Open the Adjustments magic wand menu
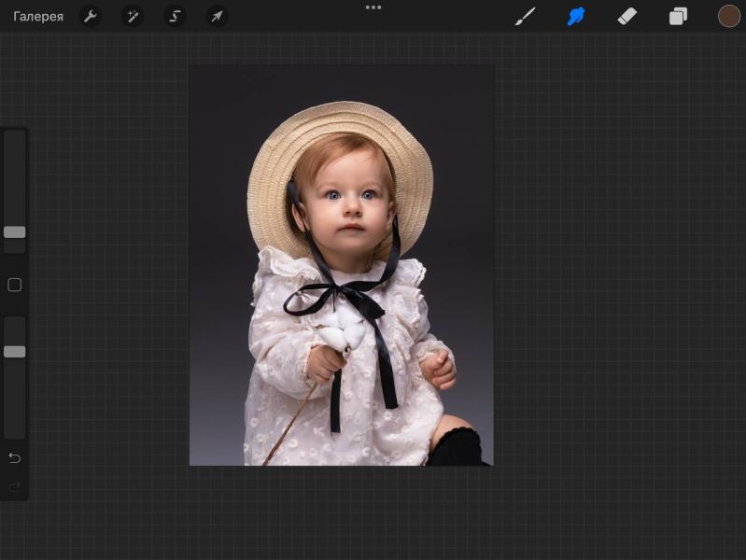This screenshot has width=746, height=560. 133,17
